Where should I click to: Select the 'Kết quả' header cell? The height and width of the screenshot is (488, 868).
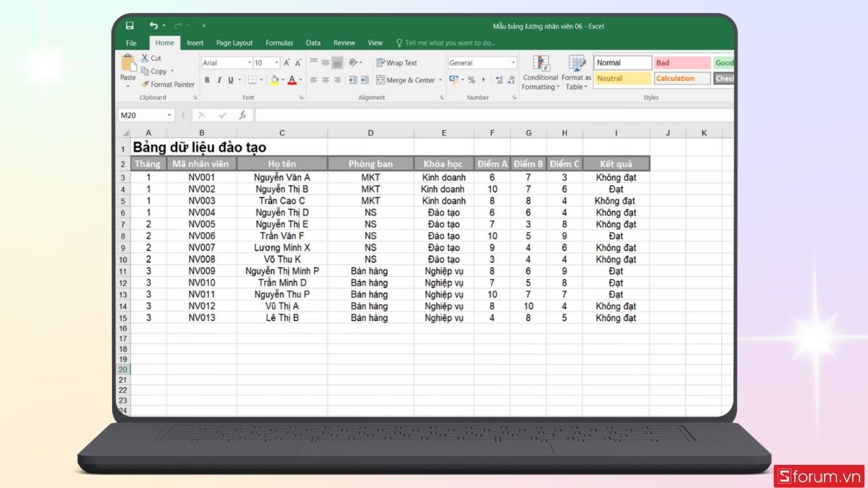pos(616,164)
